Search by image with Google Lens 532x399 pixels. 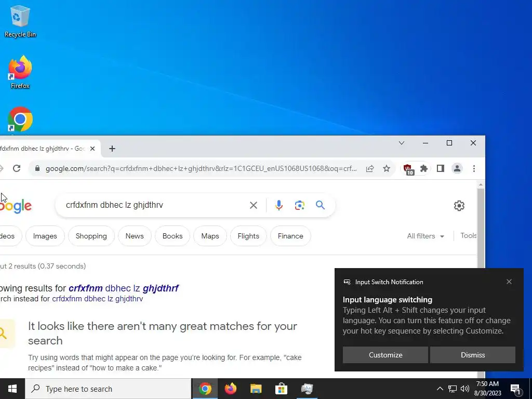[x=300, y=205]
